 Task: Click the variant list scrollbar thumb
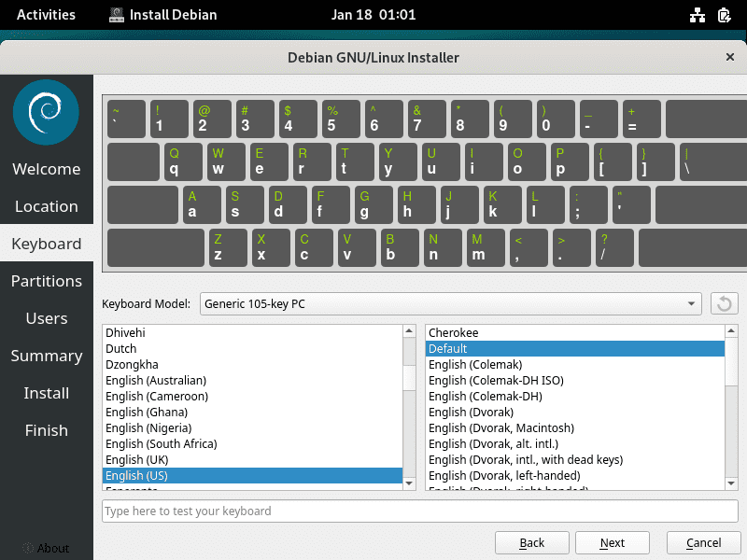click(731, 361)
